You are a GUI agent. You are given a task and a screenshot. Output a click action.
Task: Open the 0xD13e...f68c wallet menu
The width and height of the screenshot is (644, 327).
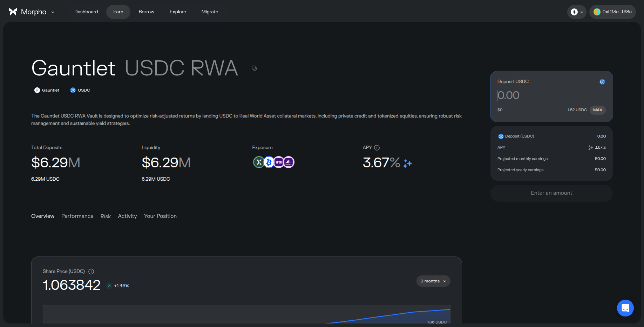click(612, 12)
